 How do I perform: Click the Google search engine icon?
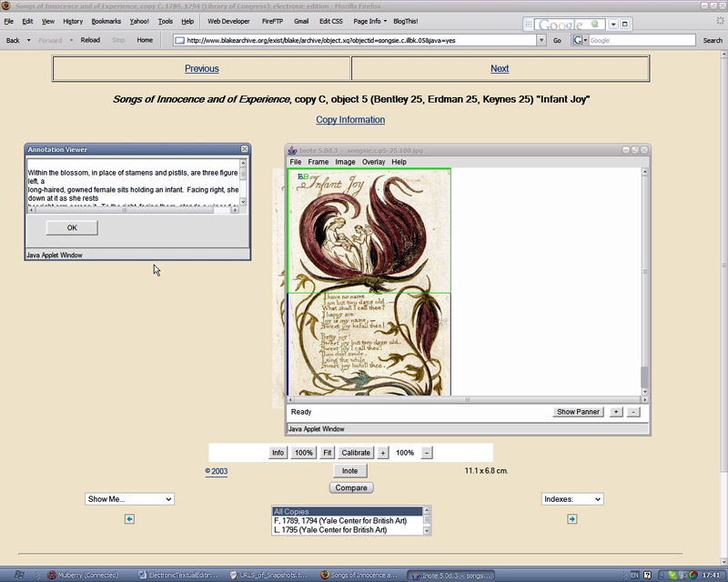579,40
